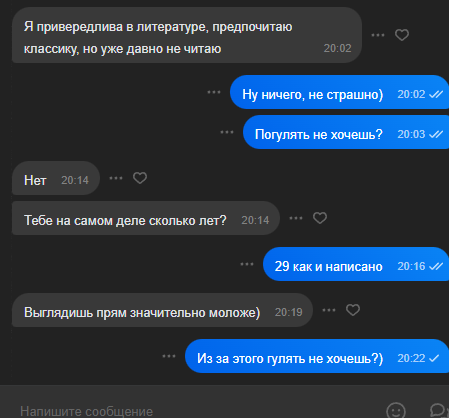Click the 'Выглядишь прям значительно моложе)' bubble

click(x=162, y=310)
